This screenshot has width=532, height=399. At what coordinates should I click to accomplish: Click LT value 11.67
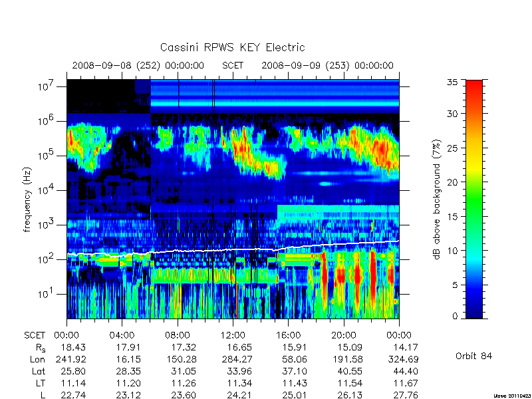406,384
